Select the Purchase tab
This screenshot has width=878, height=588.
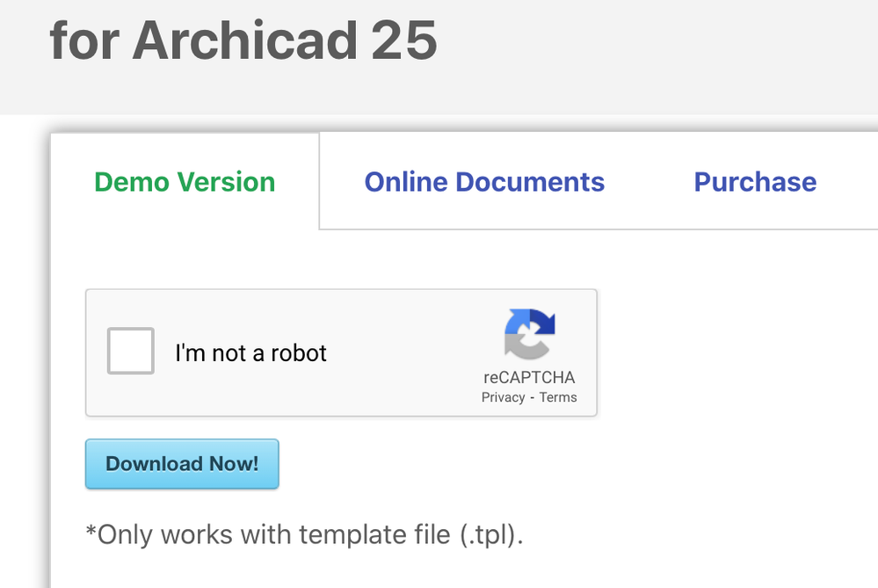coord(755,182)
